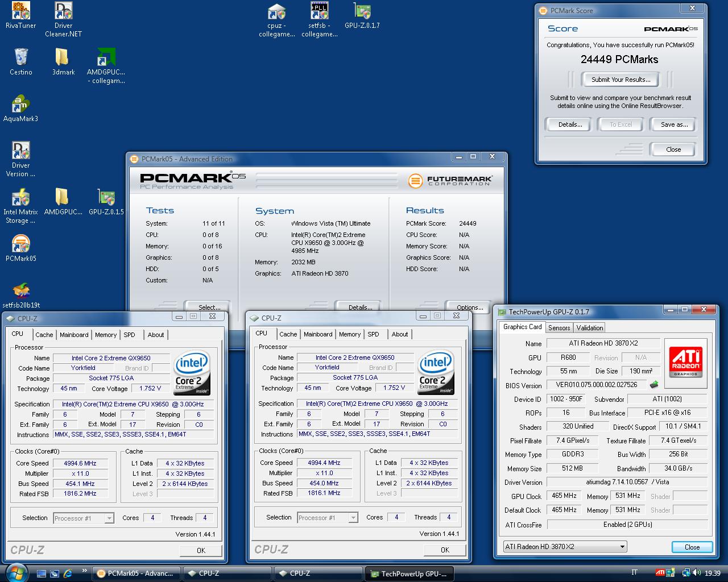Click the IT language indicator

coord(634,573)
